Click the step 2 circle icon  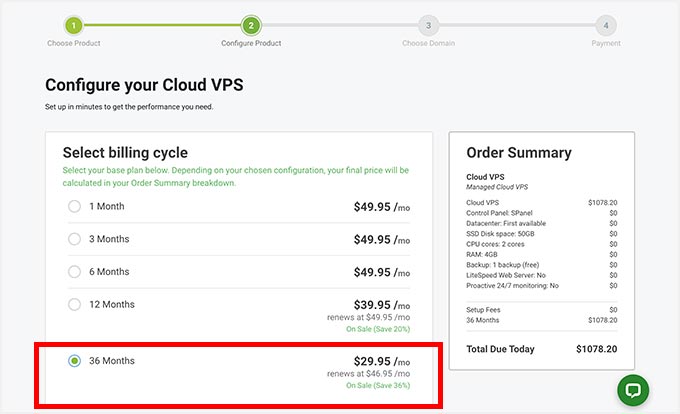click(x=251, y=25)
